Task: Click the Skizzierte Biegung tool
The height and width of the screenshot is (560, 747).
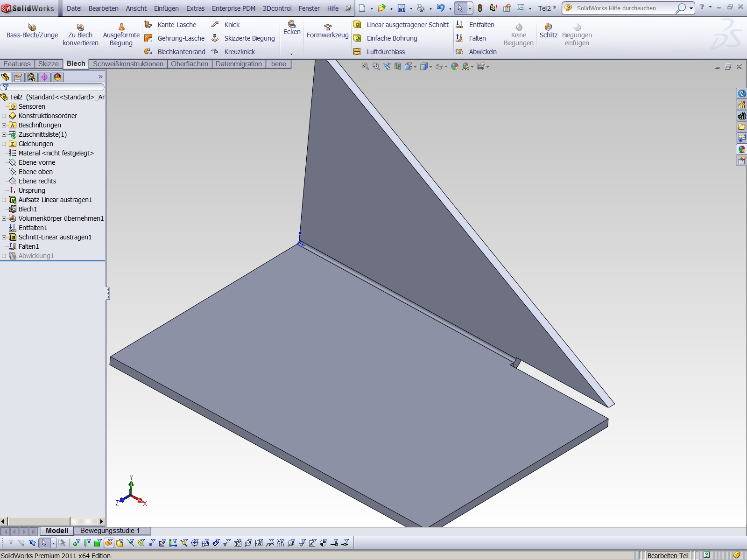Action: pyautogui.click(x=249, y=38)
